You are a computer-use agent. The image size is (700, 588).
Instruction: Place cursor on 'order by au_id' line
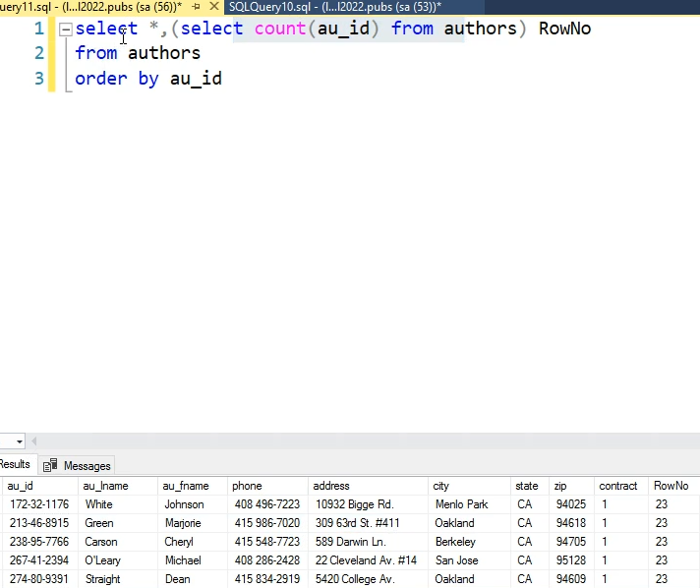[x=148, y=79]
